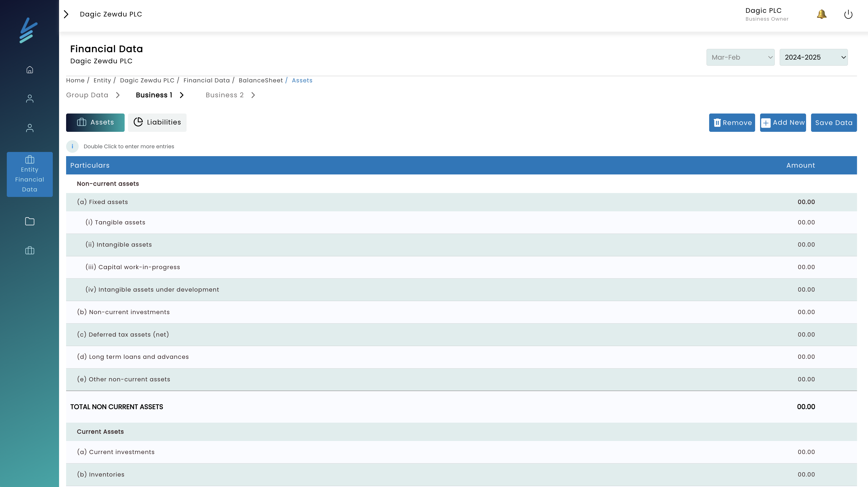
Task: Select the (a) Fixed assets row
Action: click(x=461, y=202)
